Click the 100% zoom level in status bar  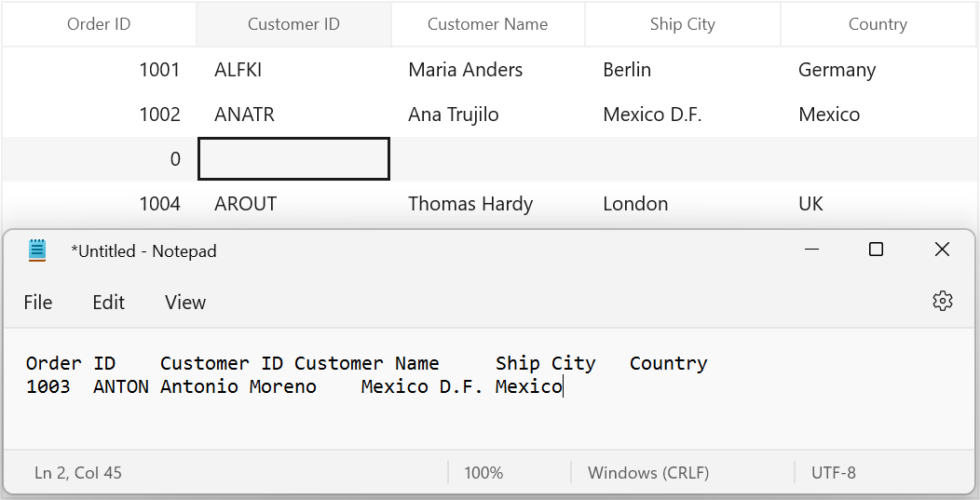tap(483, 472)
